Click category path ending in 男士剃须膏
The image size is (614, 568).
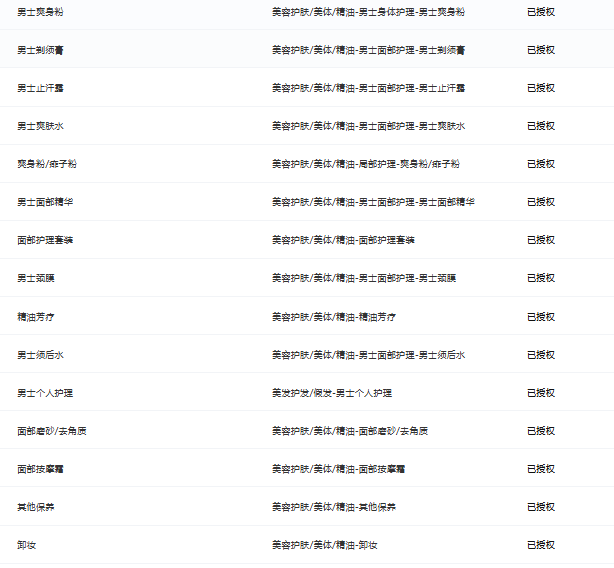point(368,50)
